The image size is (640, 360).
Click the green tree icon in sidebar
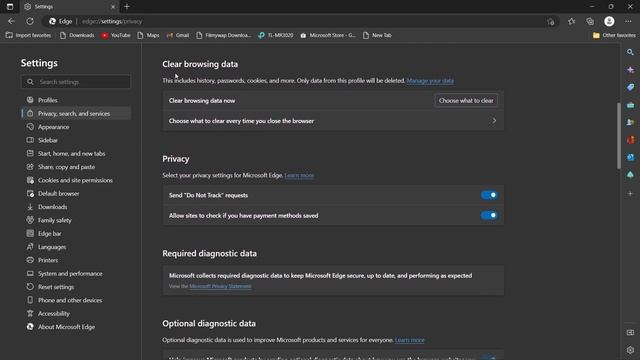(x=630, y=175)
